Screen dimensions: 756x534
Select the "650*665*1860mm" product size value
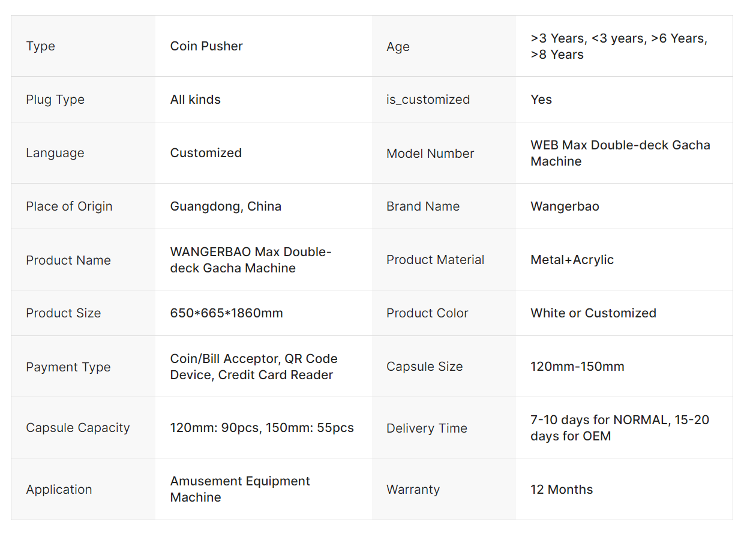click(227, 313)
